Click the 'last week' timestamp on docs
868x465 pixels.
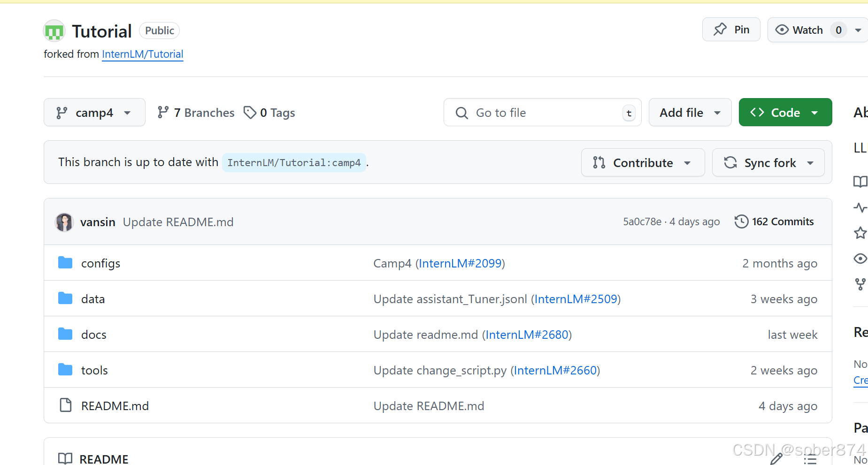[x=792, y=335]
